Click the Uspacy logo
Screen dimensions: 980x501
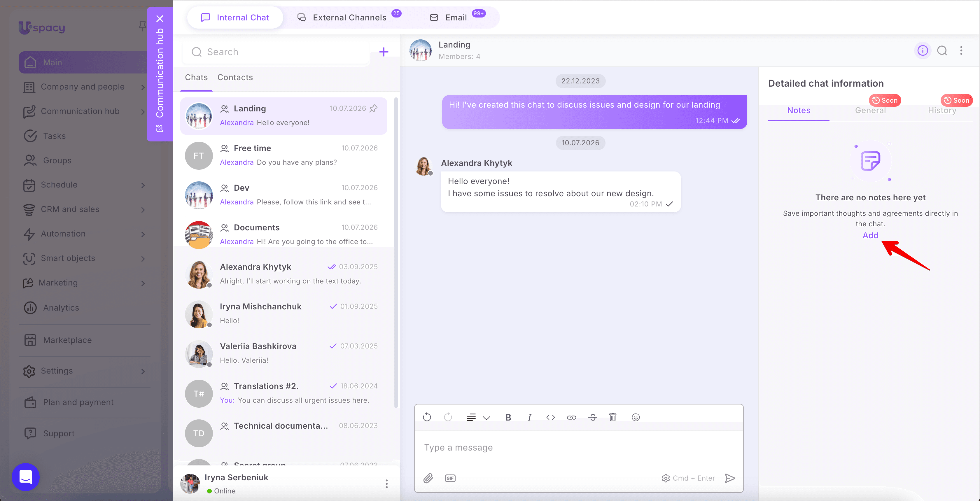tap(42, 27)
